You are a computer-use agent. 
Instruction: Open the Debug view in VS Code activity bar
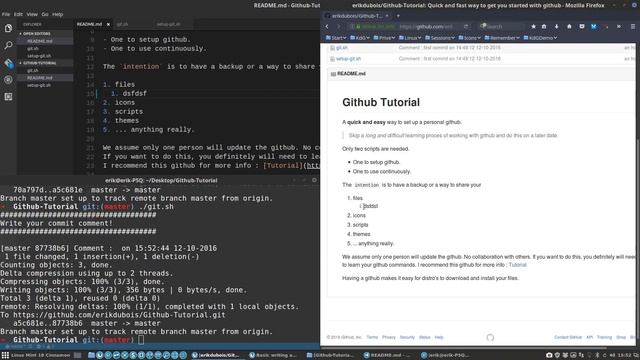pos(8,80)
